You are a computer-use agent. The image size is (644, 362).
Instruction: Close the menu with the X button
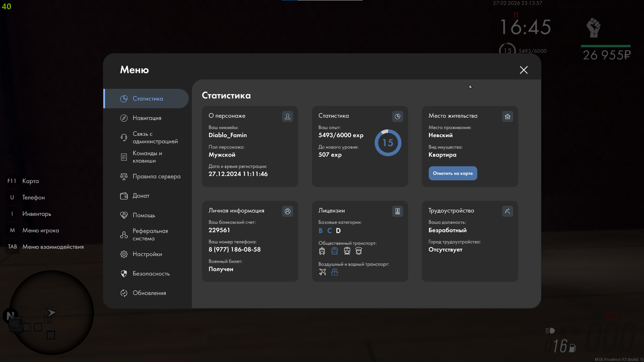coord(524,70)
